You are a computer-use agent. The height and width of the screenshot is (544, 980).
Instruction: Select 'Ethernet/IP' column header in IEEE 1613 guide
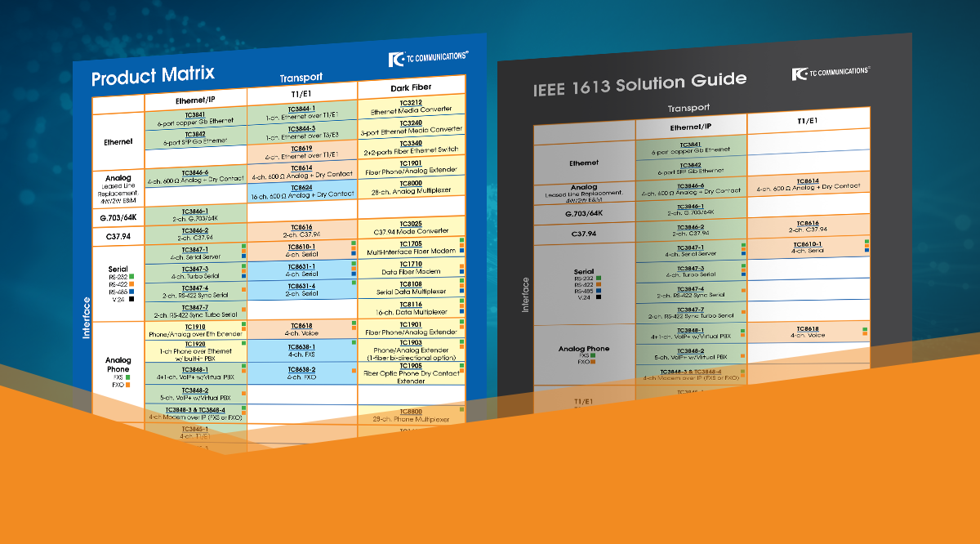[x=690, y=127]
